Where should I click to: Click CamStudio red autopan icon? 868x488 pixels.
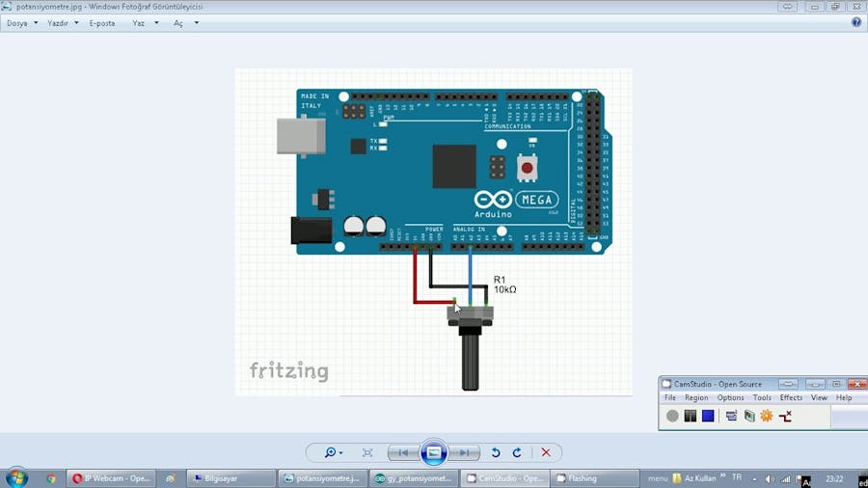coord(785,416)
